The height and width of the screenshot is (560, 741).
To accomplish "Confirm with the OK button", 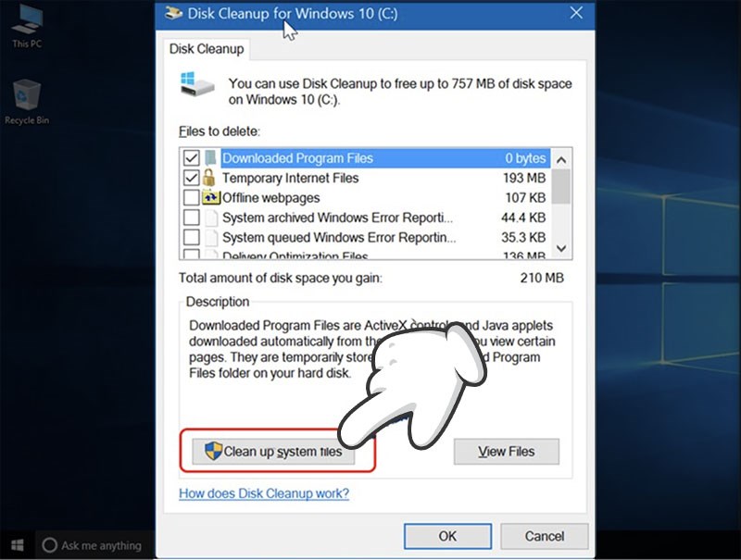I will (447, 536).
